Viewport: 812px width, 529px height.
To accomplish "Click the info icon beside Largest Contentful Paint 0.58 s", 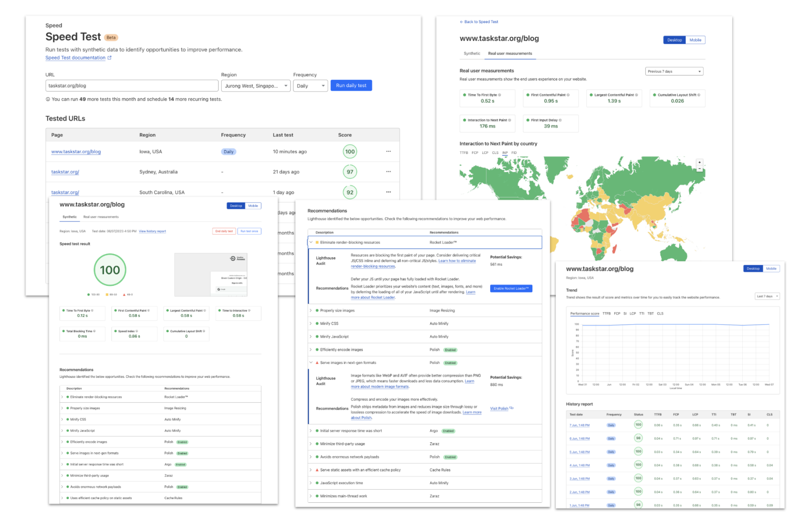I will point(205,311).
